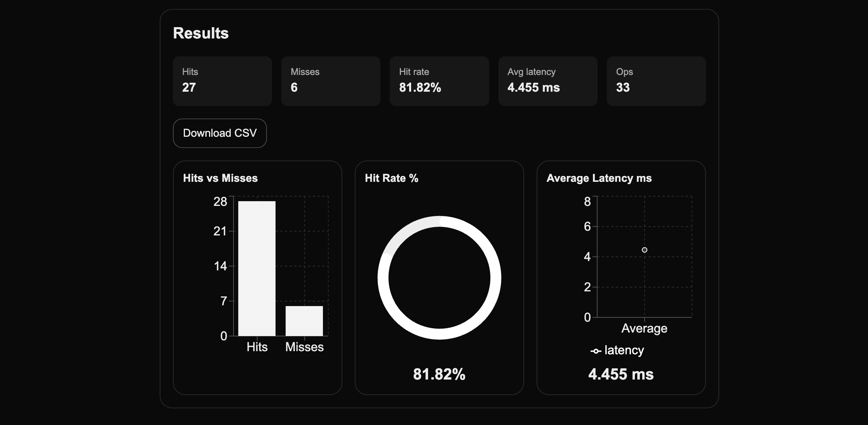The image size is (868, 425).
Task: Click the Average Latency ms chart title
Action: pyautogui.click(x=599, y=178)
